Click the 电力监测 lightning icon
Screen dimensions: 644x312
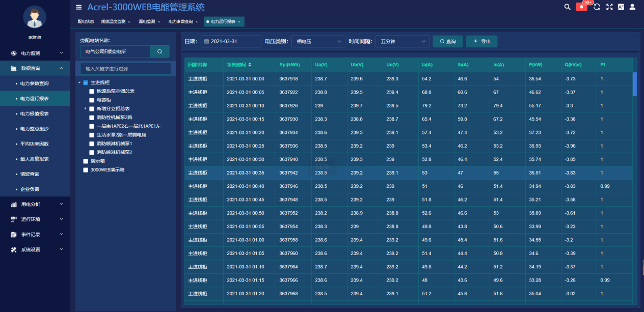14,53
